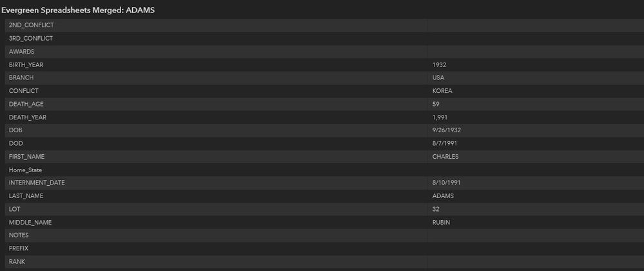Select the 2ND_CONFLICT field row

32,25
